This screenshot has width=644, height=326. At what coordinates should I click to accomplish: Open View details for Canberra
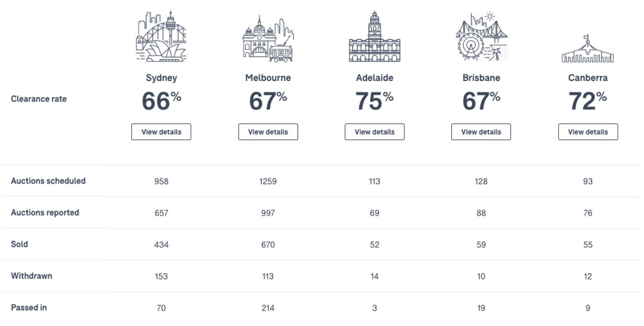588,132
